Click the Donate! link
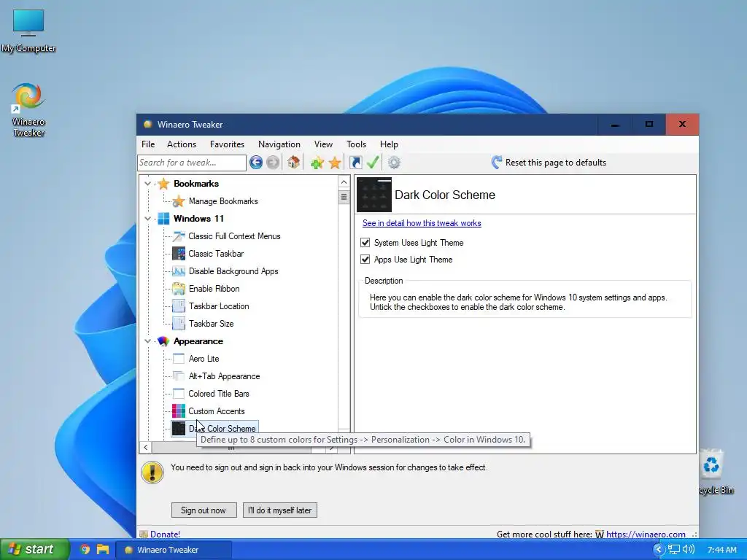Image resolution: width=747 pixels, height=560 pixels. pyautogui.click(x=165, y=534)
